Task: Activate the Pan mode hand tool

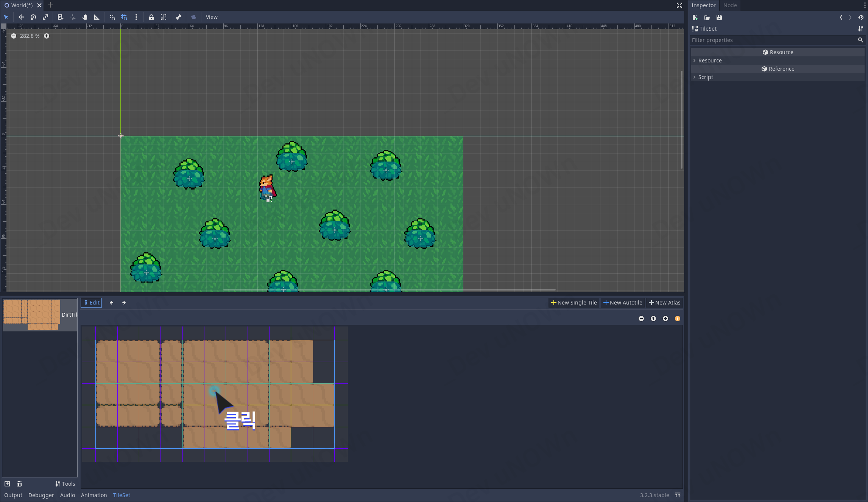Action: [x=85, y=17]
